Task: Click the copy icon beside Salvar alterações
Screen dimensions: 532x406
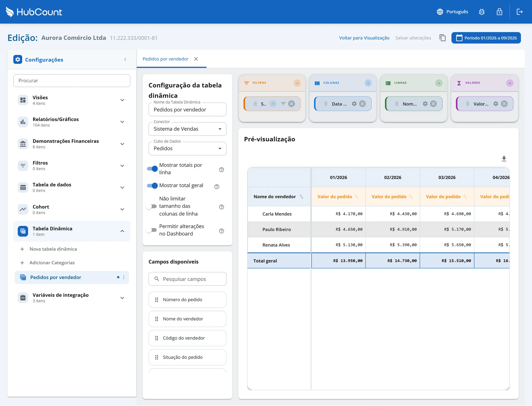Action: 442,38
